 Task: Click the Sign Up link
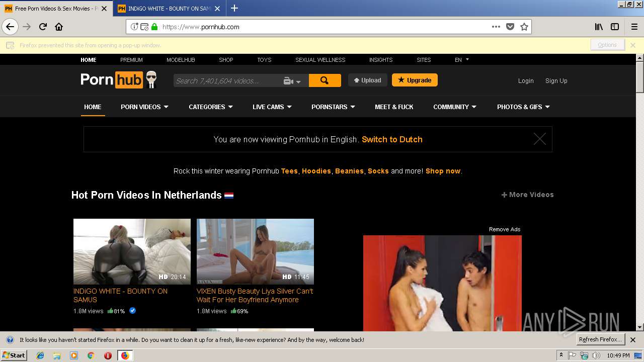click(556, 80)
